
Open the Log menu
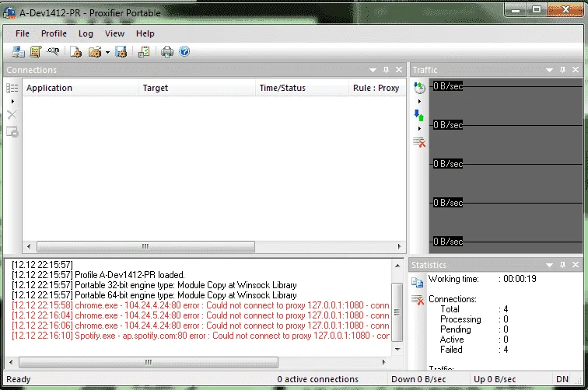click(x=86, y=33)
